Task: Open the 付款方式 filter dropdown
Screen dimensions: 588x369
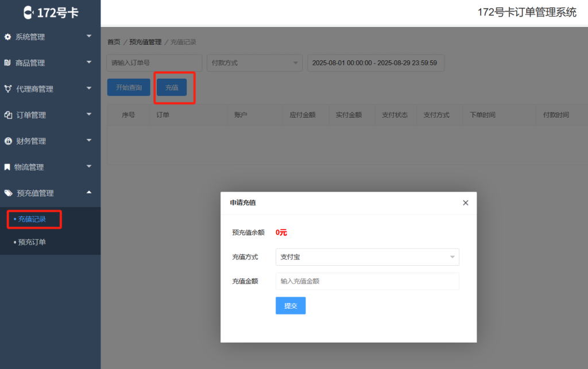Action: click(254, 63)
